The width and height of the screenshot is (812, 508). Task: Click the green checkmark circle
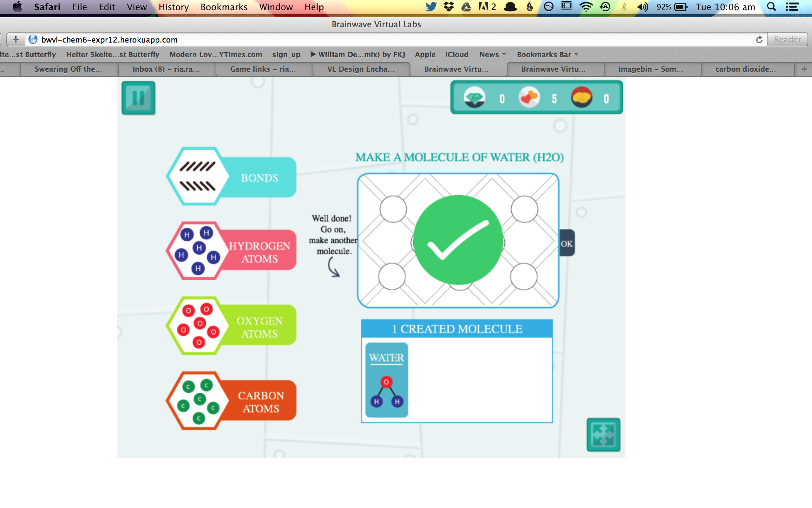point(458,240)
